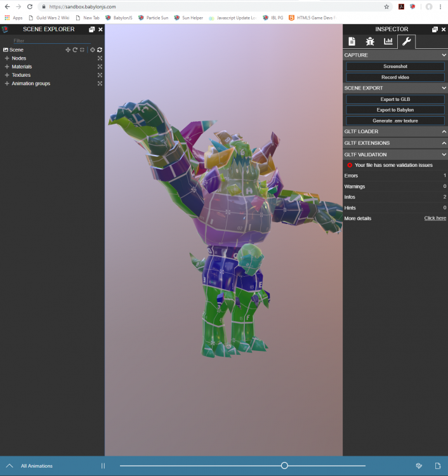The width and height of the screenshot is (448, 476).
Task: Click the Infos count row
Action: point(395,197)
